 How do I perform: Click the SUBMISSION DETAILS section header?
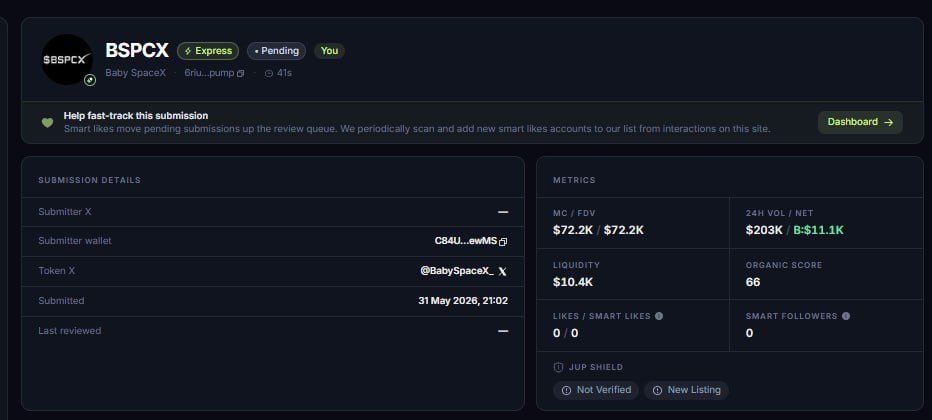point(90,180)
